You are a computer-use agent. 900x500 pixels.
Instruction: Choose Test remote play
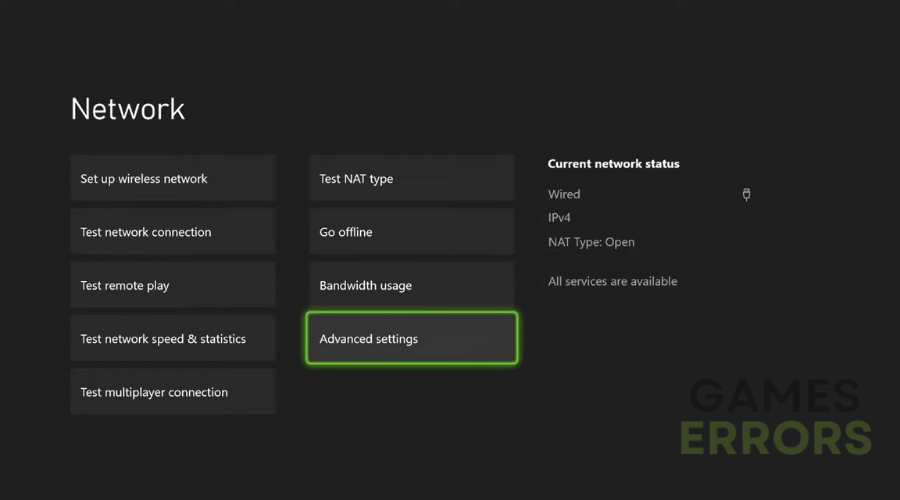pyautogui.click(x=172, y=286)
